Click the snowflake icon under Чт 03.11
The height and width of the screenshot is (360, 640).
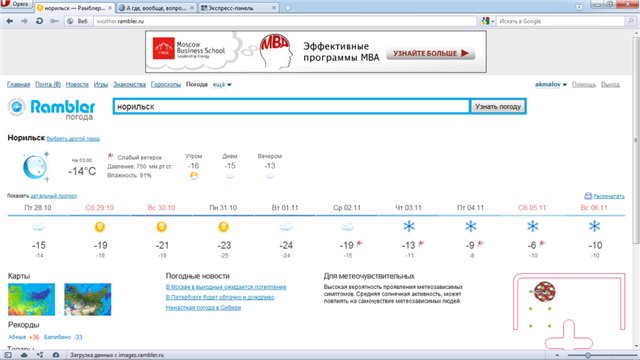pos(409,226)
